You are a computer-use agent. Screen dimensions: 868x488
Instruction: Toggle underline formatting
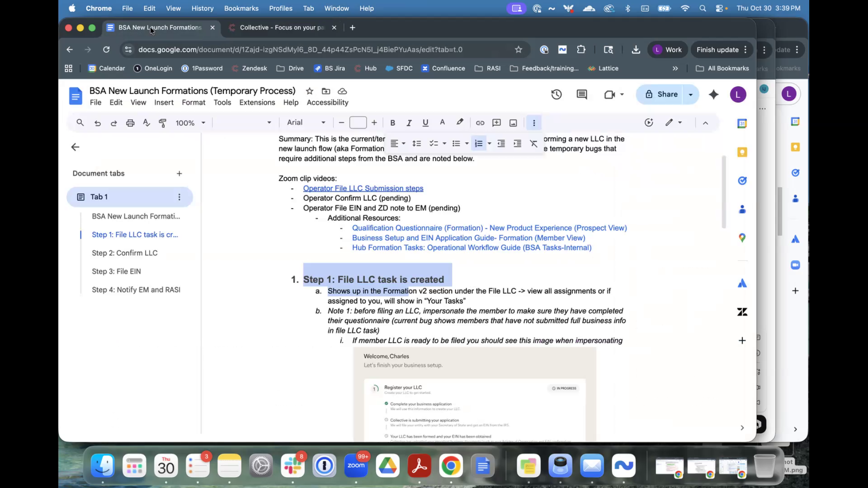[x=425, y=123]
